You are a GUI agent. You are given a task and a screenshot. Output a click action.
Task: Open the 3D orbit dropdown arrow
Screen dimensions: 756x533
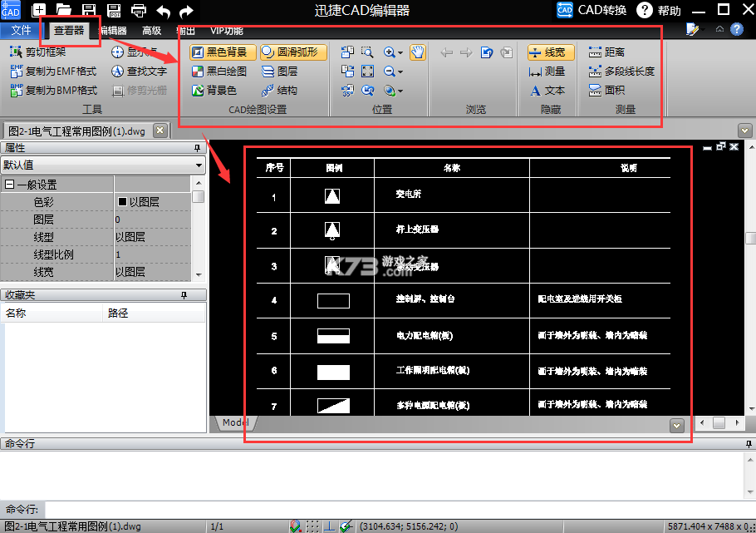pos(400,91)
